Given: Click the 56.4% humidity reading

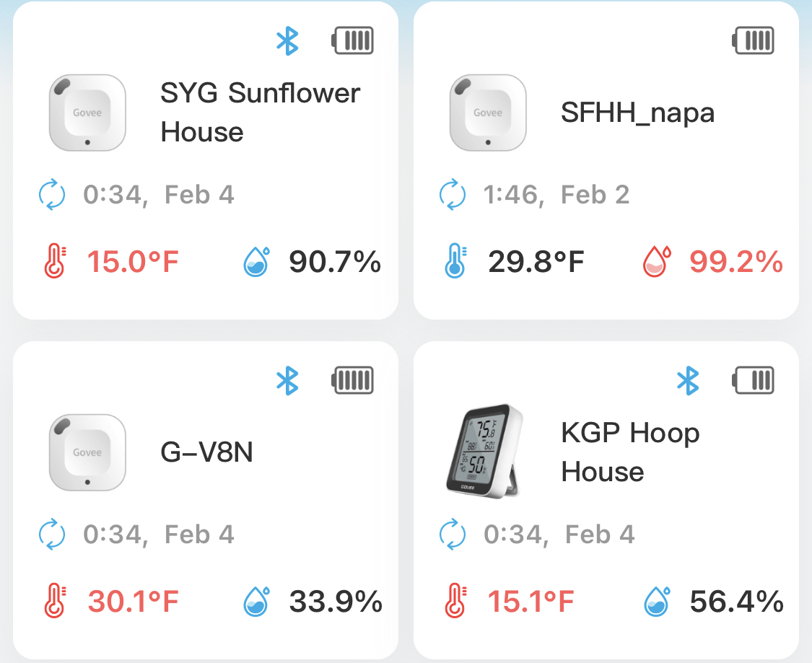Looking at the screenshot, I should coord(736,602).
